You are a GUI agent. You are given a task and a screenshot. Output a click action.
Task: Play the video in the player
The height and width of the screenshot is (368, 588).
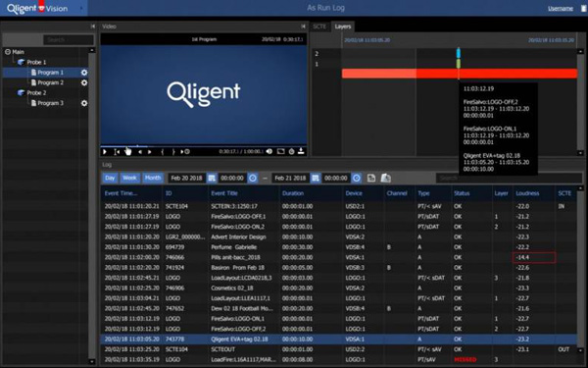[x=105, y=152]
